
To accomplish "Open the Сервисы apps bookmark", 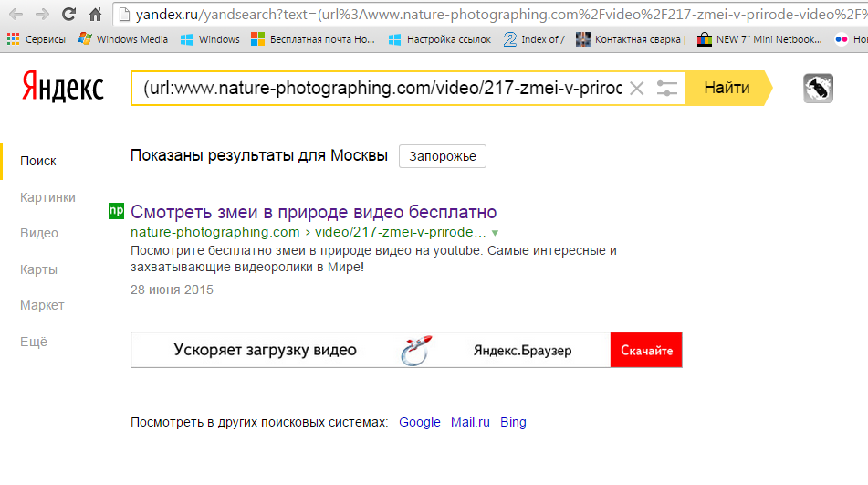I will pyautogui.click(x=36, y=39).
